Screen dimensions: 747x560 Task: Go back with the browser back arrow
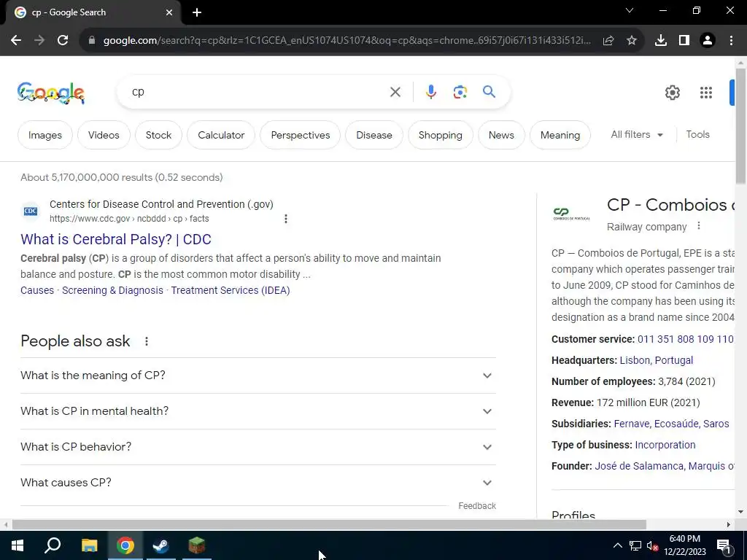[16, 41]
